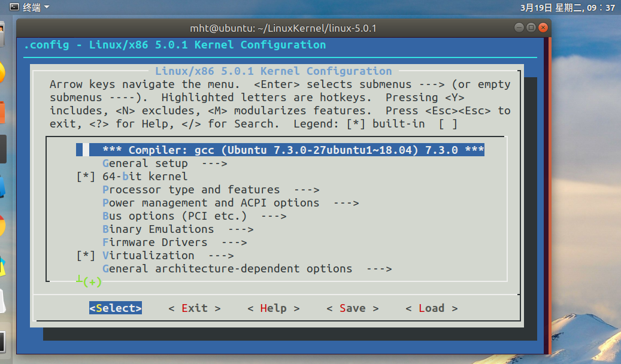Click the green (+) more-items indicator
The height and width of the screenshot is (364, 621).
pos(92,282)
